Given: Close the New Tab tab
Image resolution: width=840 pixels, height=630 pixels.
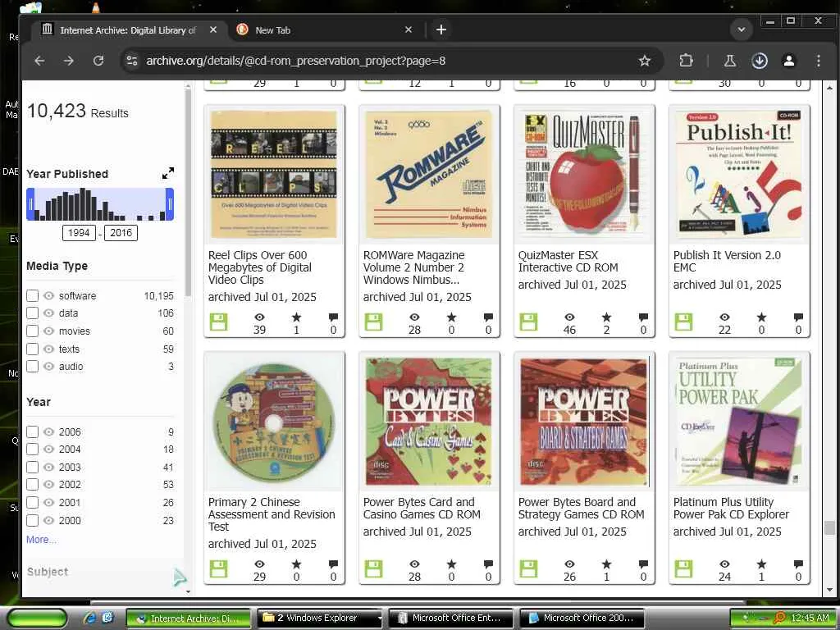Looking at the screenshot, I should pos(409,30).
